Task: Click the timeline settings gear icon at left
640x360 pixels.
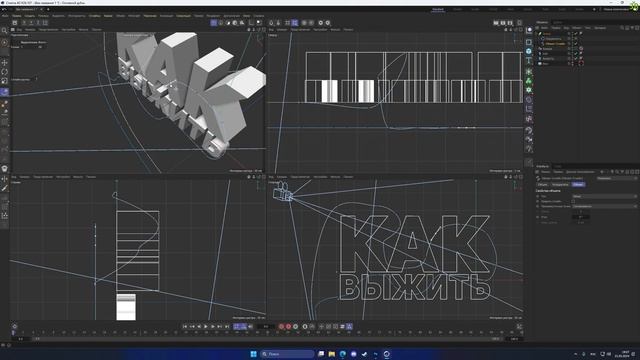Action: [15, 327]
